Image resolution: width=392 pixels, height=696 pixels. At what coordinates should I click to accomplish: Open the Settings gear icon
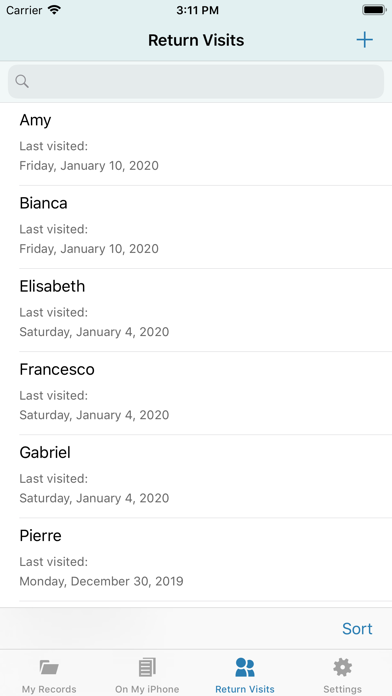pyautogui.click(x=342, y=667)
